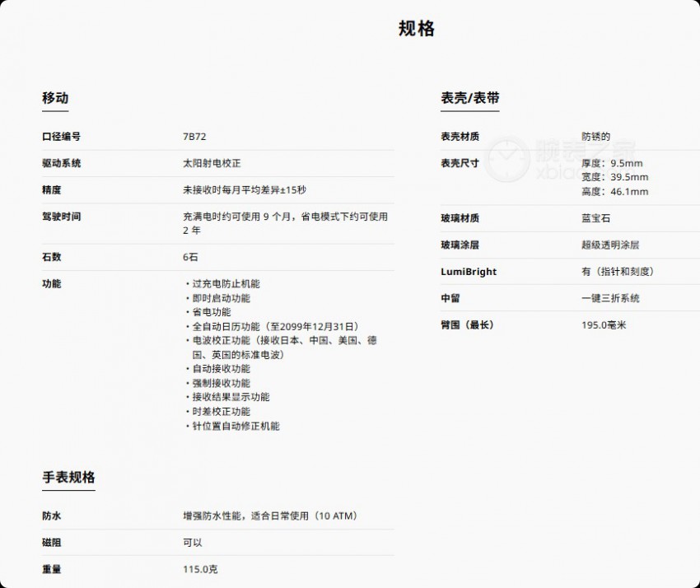Click the 重量 label

51,569
